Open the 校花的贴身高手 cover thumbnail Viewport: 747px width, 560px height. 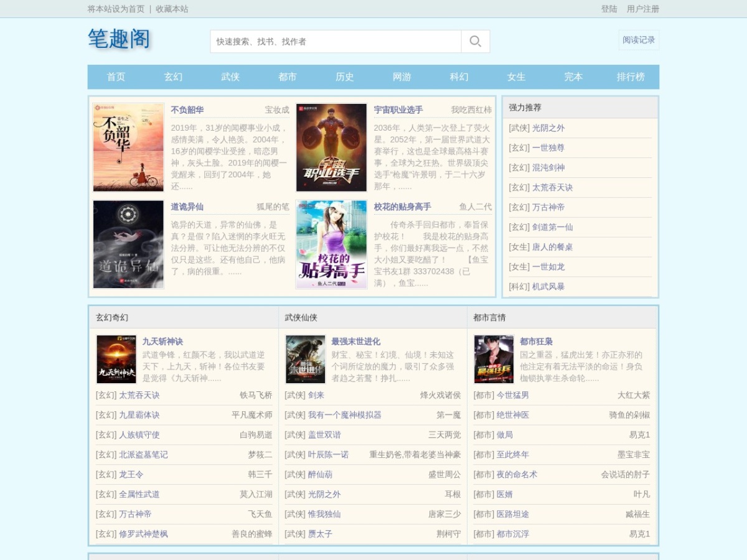point(332,245)
